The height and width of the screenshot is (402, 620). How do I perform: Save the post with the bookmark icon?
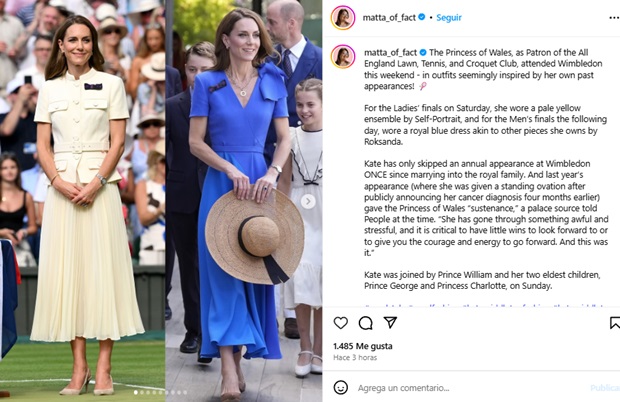[x=615, y=323]
